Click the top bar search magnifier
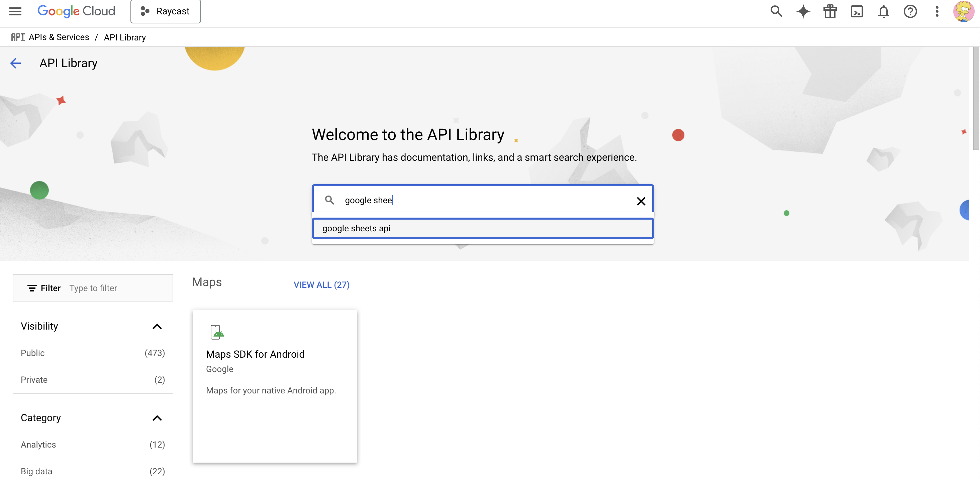This screenshot has width=980, height=482. click(776, 11)
